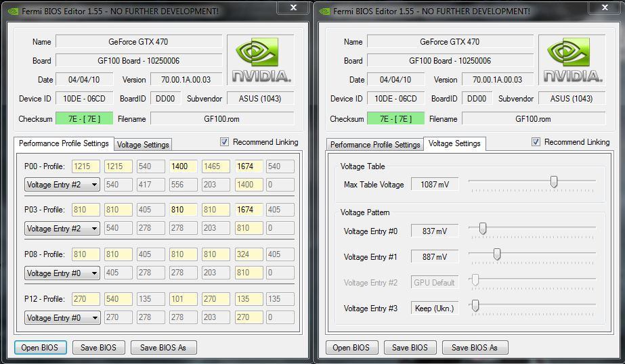Click the Subvendor ASUS (1043) field in left window
This screenshot has height=364, width=625.
coord(260,98)
